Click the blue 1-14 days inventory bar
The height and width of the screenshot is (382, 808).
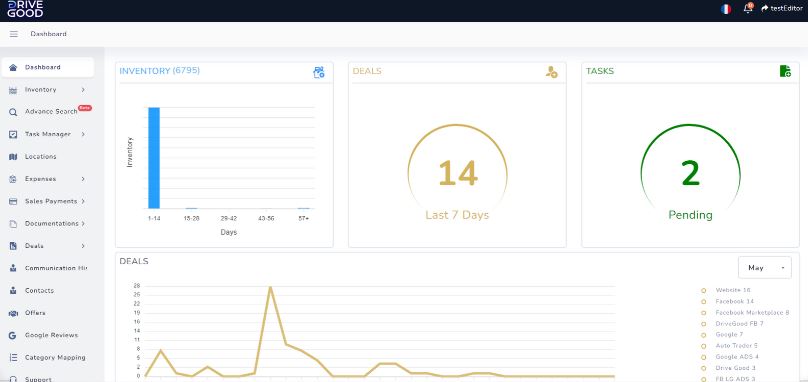point(154,158)
